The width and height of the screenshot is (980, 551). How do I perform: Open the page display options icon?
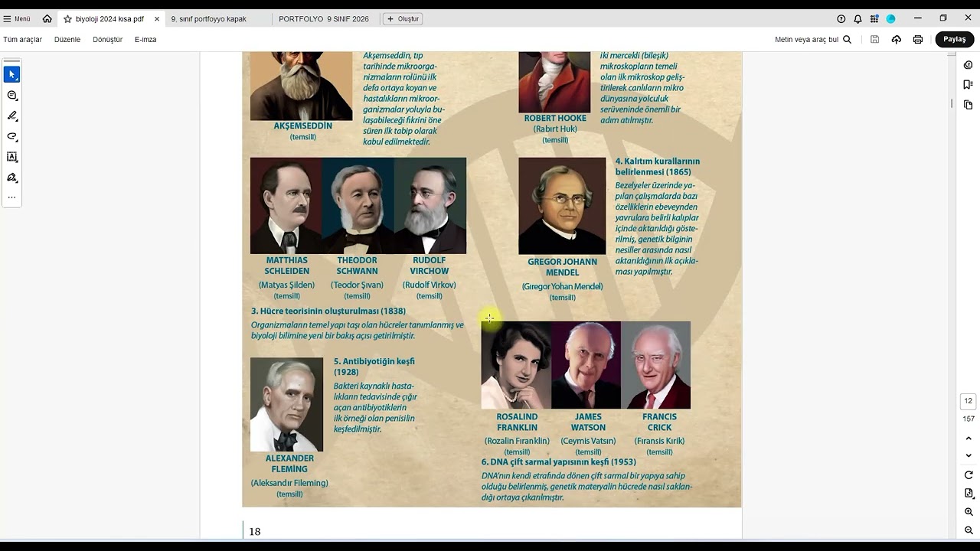969,494
